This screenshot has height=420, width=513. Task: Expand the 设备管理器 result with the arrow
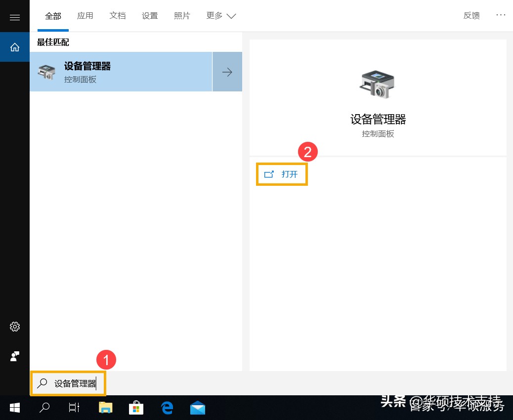coord(227,72)
